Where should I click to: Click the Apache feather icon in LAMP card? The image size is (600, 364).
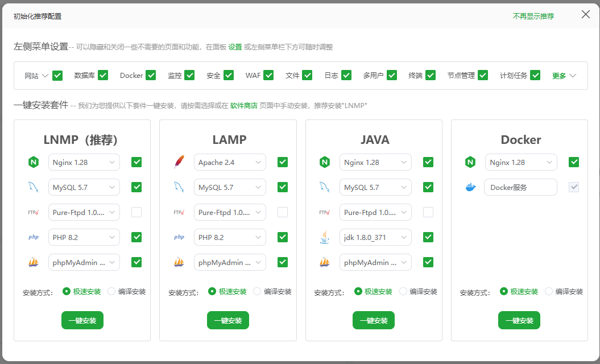click(x=179, y=162)
